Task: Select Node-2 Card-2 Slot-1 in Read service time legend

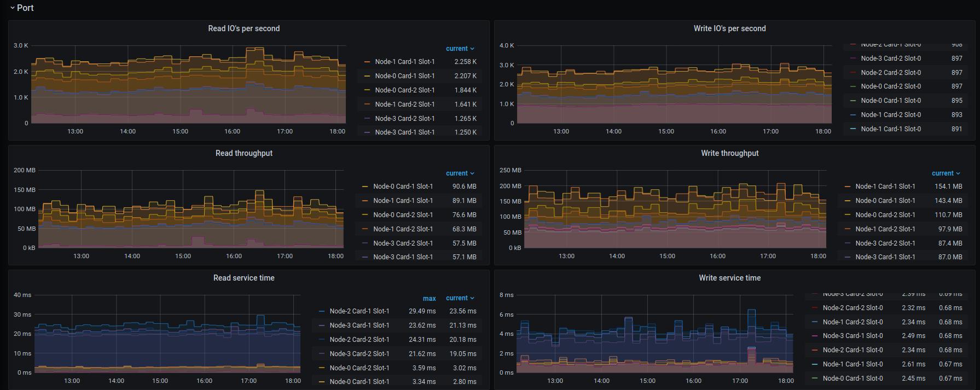Action: tap(359, 340)
